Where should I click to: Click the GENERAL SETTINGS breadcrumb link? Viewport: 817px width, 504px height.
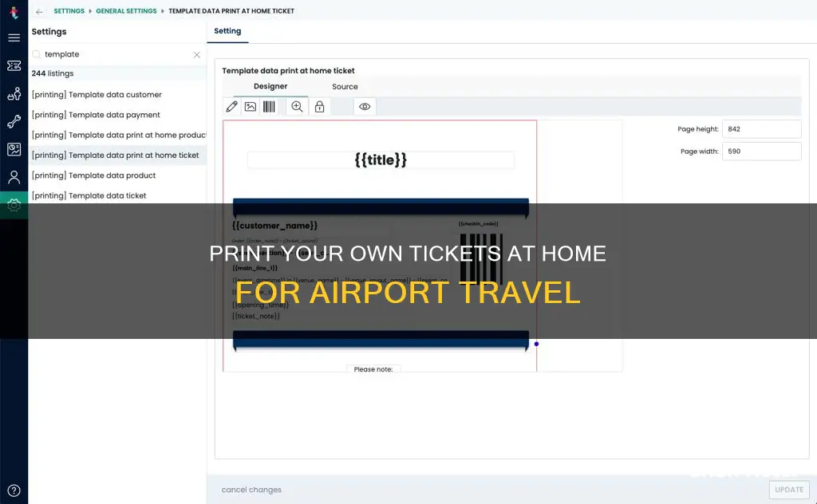coord(126,11)
